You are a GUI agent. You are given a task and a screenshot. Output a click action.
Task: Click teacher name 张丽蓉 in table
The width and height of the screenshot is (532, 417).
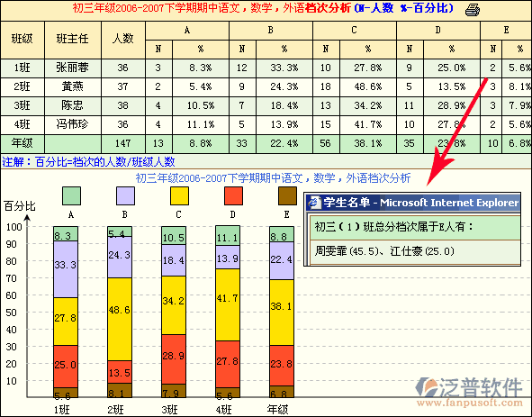tap(72, 68)
